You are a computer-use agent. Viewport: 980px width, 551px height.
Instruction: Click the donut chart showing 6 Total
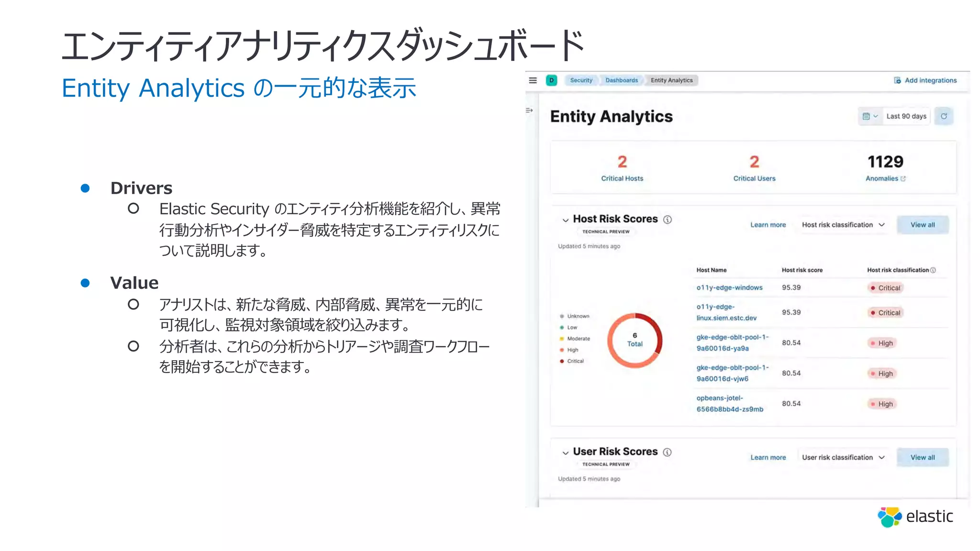[635, 340]
